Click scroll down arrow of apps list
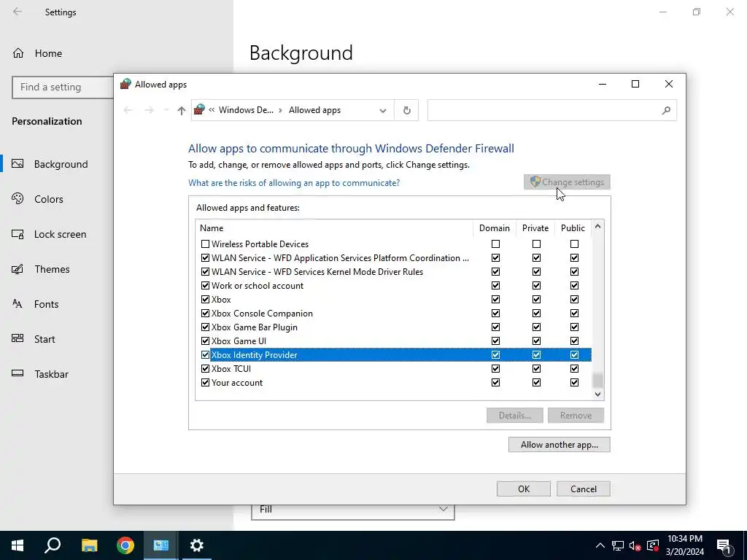747x560 pixels. (x=598, y=394)
